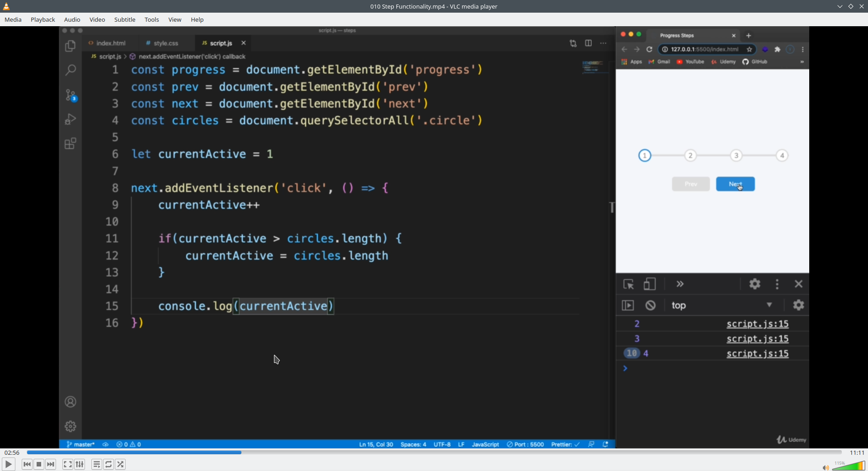Expand the DevTools more tabs chevron
The height and width of the screenshot is (471, 868).
pos(680,284)
